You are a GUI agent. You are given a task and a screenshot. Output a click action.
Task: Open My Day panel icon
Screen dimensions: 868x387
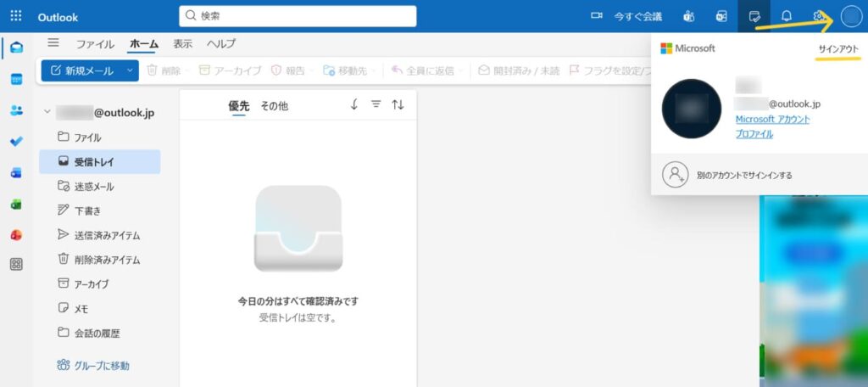point(754,17)
